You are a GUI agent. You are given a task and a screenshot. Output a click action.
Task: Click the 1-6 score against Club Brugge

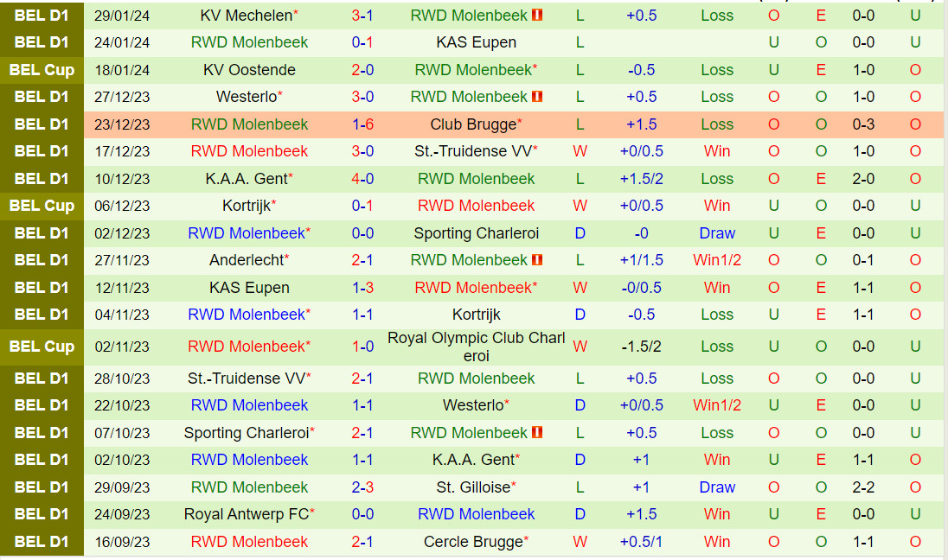click(x=362, y=124)
